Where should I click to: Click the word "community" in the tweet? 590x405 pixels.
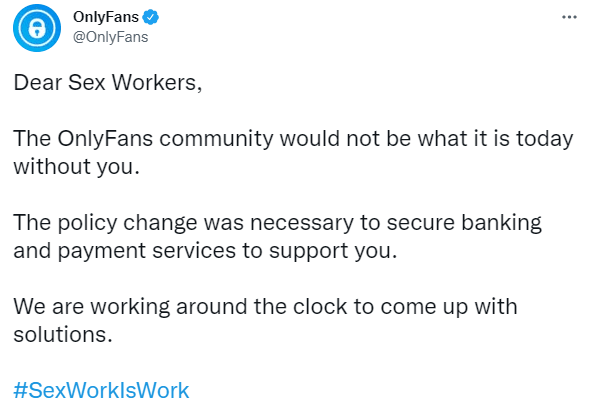click(x=216, y=139)
